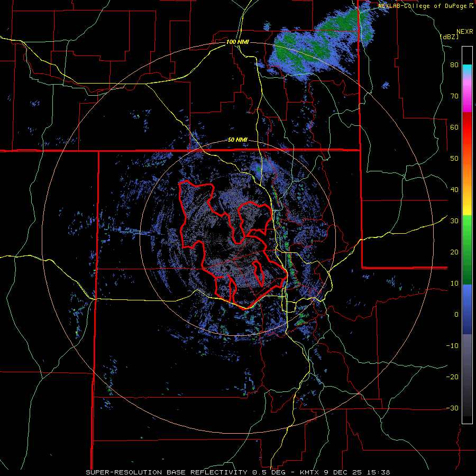Click the 40 value on the dBZ scale
The height and width of the screenshot is (476, 476).
tap(454, 190)
